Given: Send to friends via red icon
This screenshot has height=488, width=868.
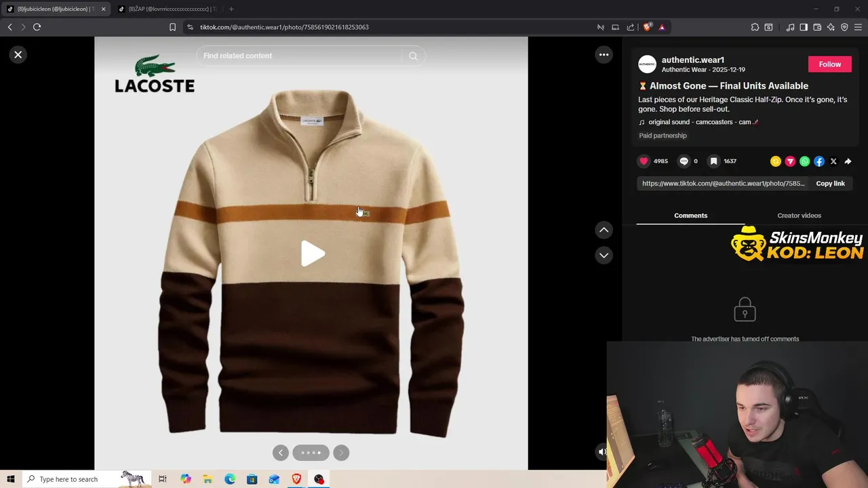Looking at the screenshot, I should pyautogui.click(x=790, y=161).
